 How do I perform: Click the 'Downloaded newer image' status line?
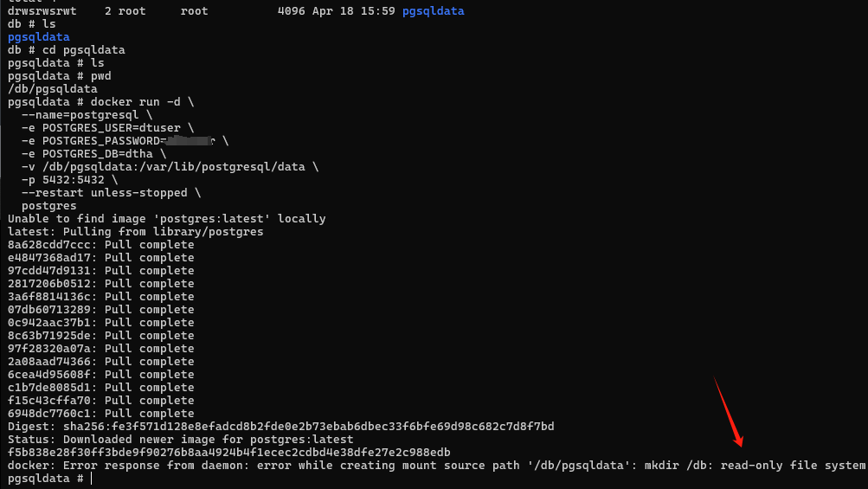tap(180, 440)
